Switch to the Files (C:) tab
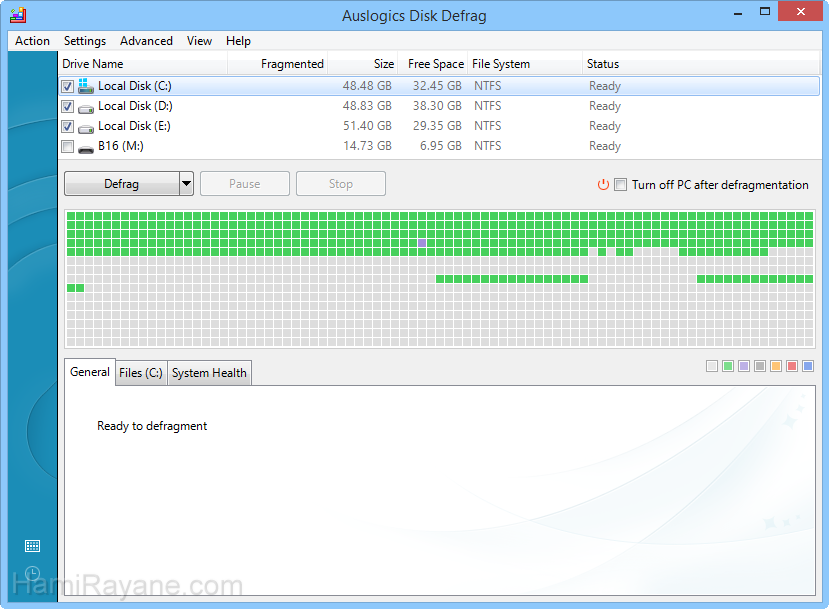Screen dimensions: 829x609 point(141,373)
